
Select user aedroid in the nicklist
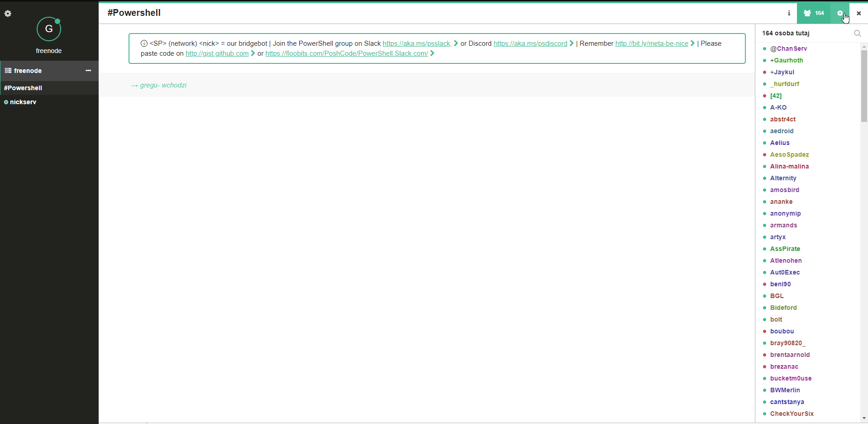pyautogui.click(x=782, y=131)
